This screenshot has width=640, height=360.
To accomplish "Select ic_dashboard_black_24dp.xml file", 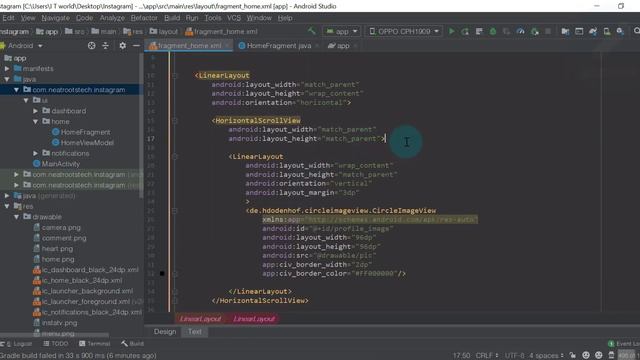I will (86, 270).
